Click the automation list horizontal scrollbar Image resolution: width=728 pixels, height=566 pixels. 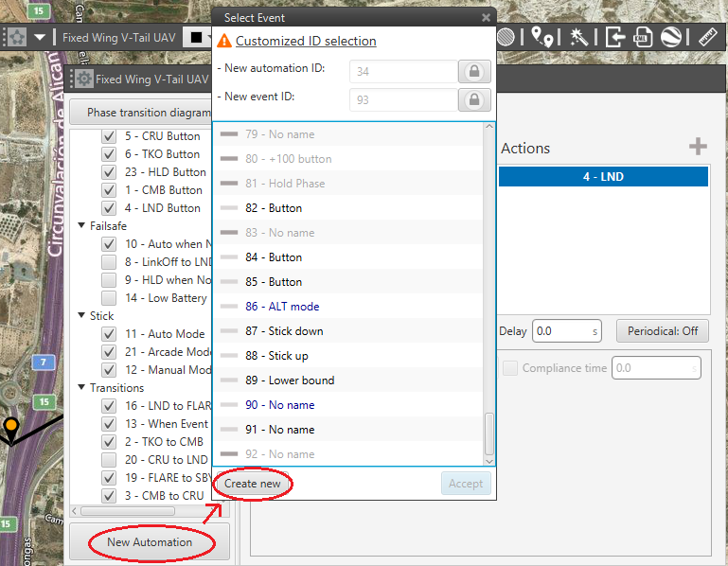(x=128, y=511)
